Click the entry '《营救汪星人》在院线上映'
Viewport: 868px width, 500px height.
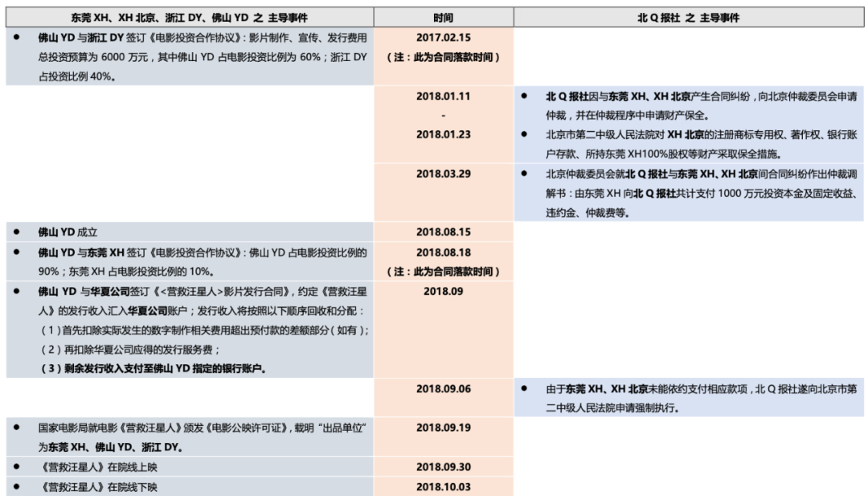click(98, 467)
